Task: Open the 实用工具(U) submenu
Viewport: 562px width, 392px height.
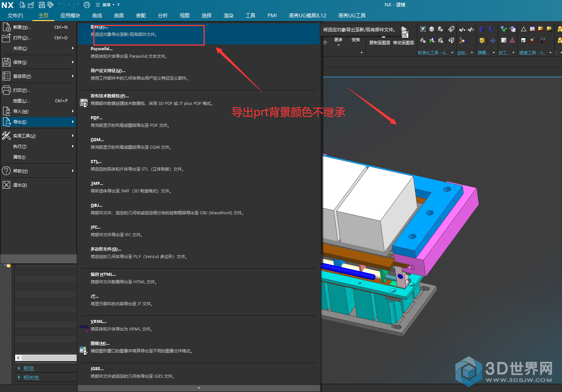Action: [x=39, y=136]
